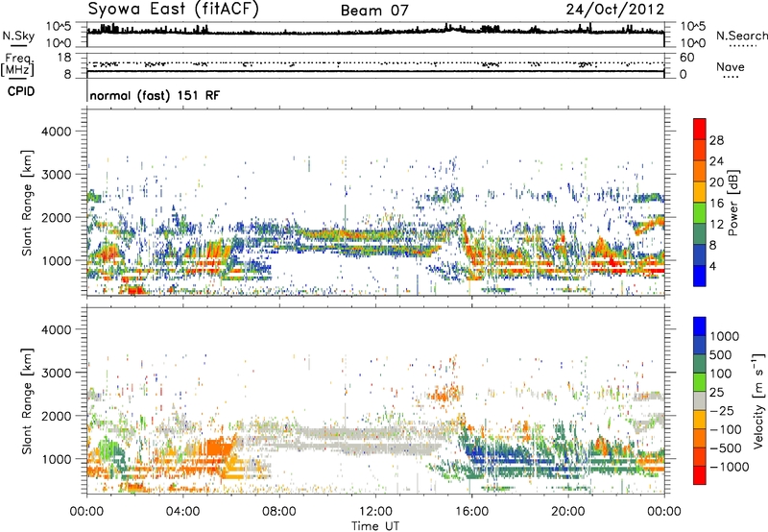Select the '60' tick on the Nave axis
Image resolution: width=768 pixels, height=532 pixels.
686,58
